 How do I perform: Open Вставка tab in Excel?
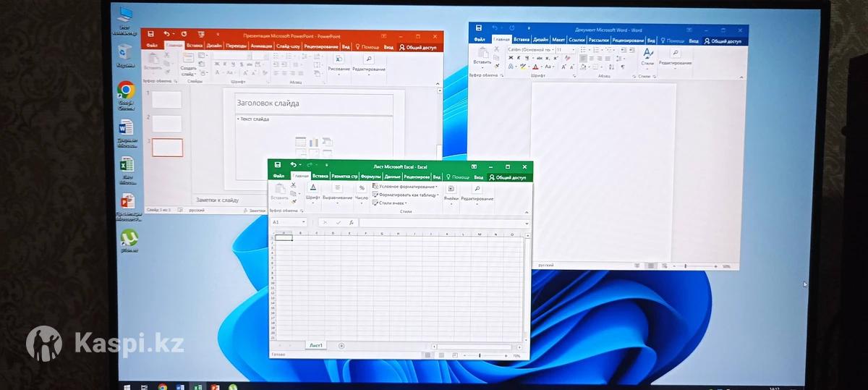pos(320,177)
